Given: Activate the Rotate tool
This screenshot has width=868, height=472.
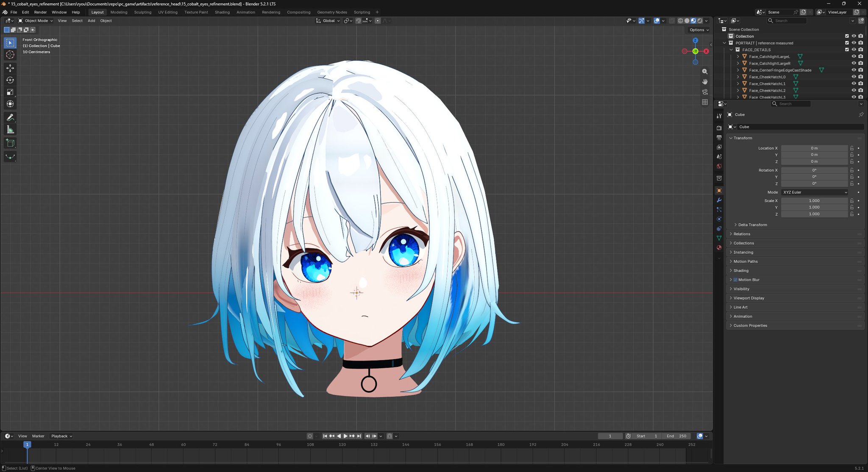Looking at the screenshot, I should 10,80.
